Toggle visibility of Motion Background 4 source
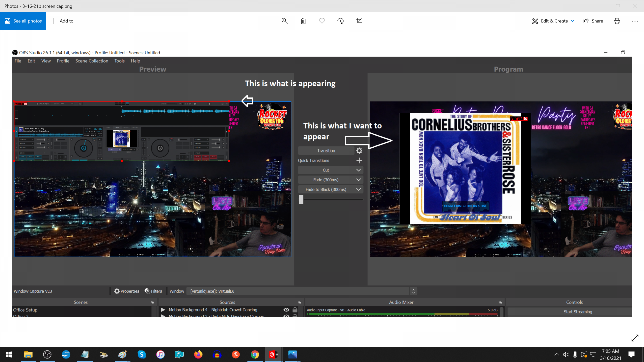Viewport: 644px width, 362px height. [x=286, y=310]
